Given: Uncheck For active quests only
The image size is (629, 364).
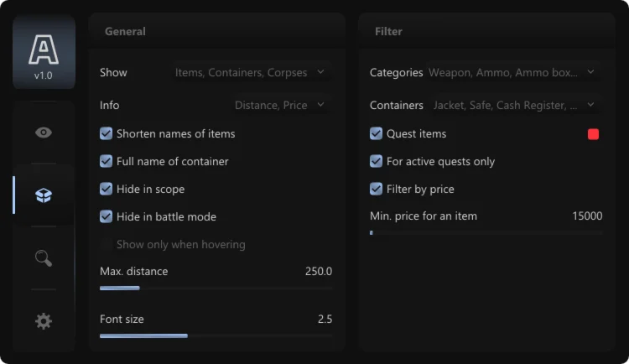Looking at the screenshot, I should pos(377,161).
